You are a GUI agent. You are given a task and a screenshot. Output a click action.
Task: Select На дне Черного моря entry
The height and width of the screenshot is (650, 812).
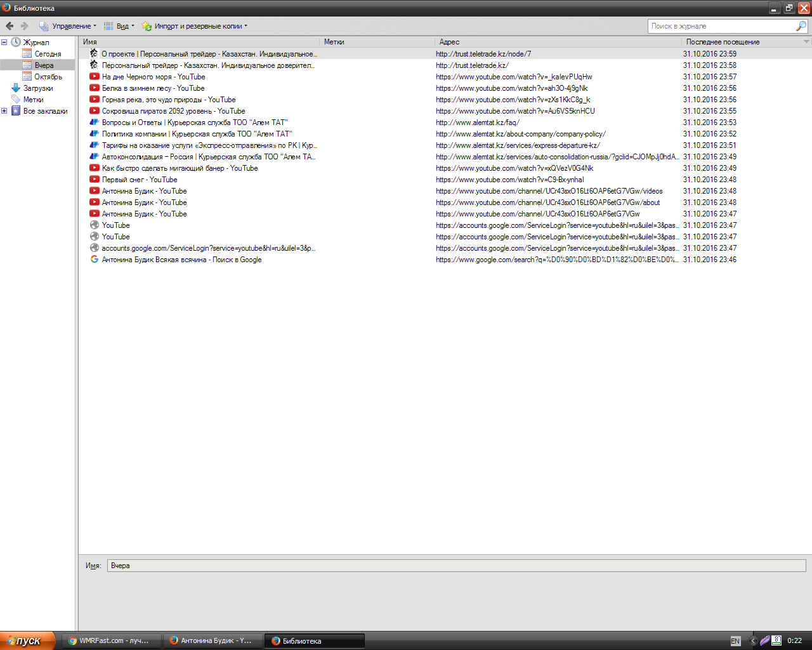point(445,77)
